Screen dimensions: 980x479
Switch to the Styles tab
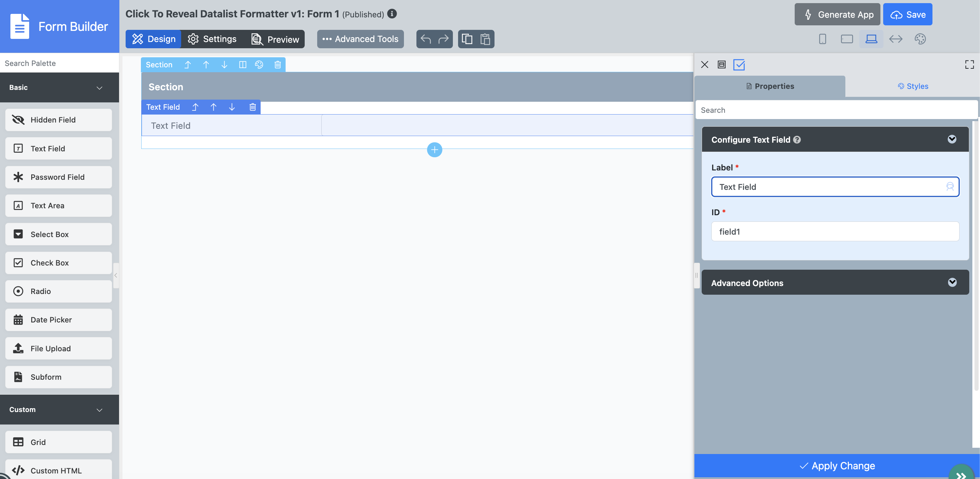point(913,86)
